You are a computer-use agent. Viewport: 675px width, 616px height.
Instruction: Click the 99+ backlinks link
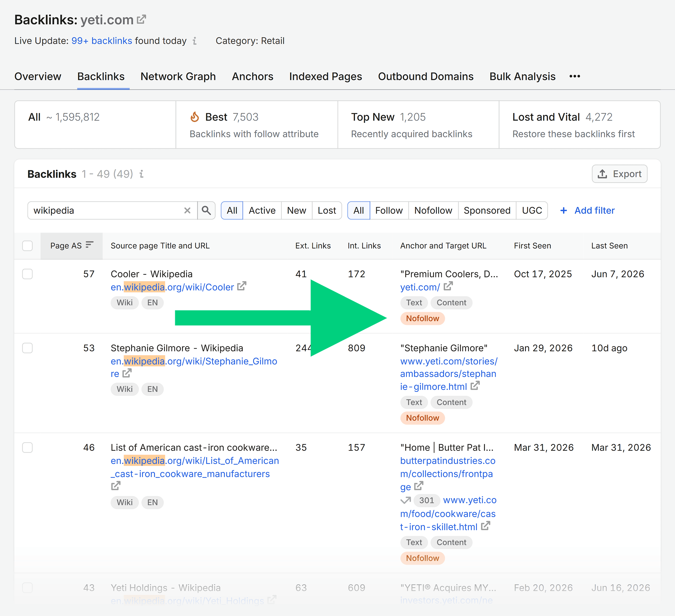coord(102,41)
